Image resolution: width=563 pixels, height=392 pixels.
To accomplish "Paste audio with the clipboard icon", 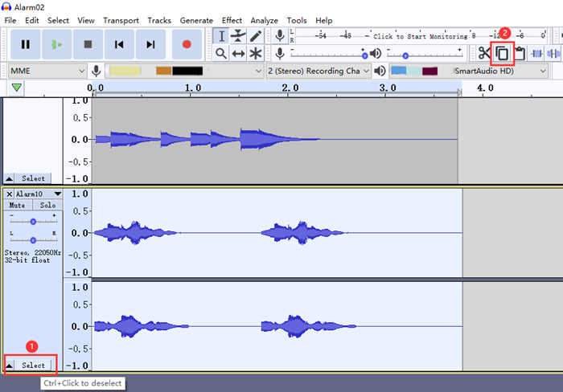I will pos(520,54).
